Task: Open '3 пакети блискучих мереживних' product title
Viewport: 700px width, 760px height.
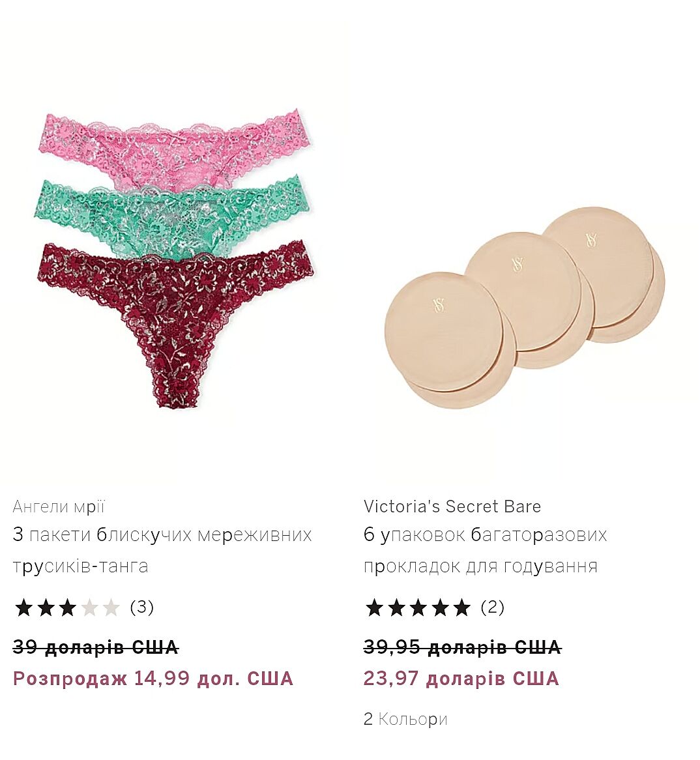Action: coord(162,550)
